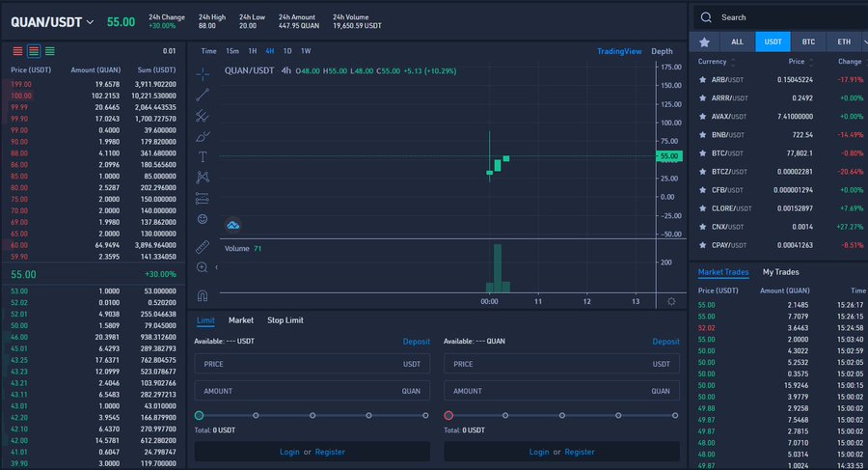Select the Stop Limit order tab

[285, 320]
